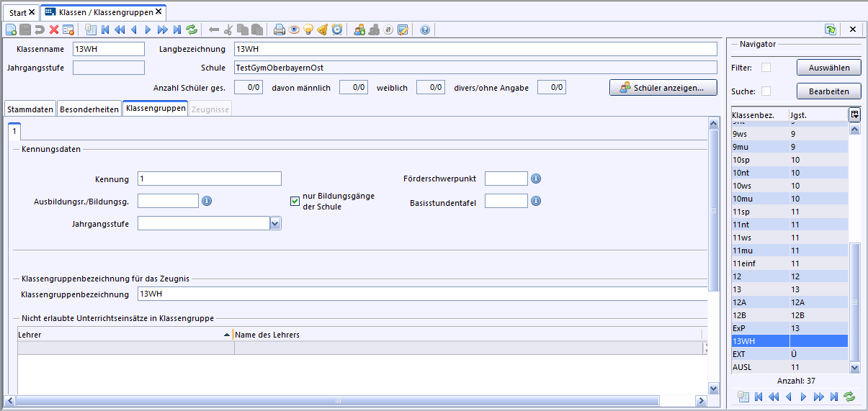Click into the Klassengruppenbezeichnung field

423,294
